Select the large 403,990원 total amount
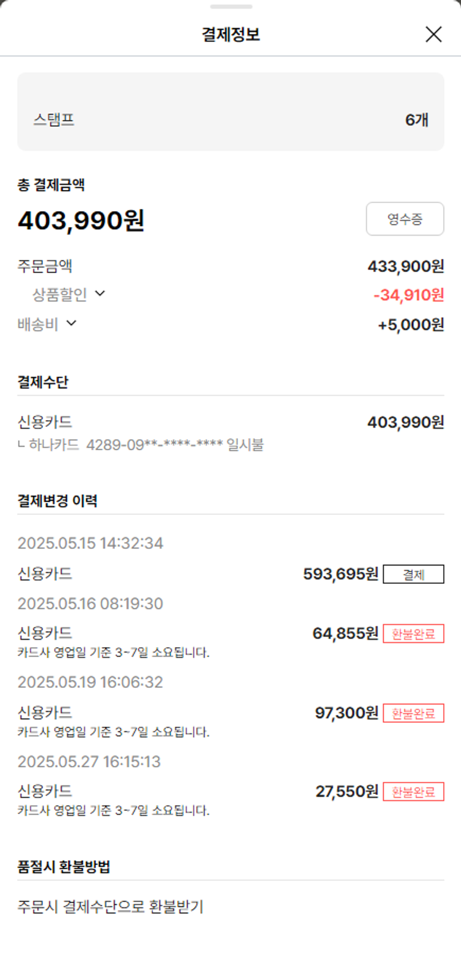Image resolution: width=461 pixels, height=980 pixels. (x=81, y=220)
